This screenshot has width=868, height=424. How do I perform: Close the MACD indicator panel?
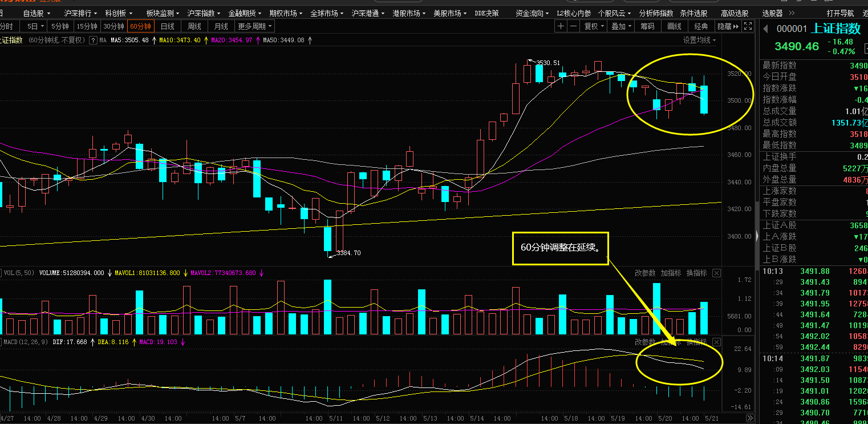click(717, 342)
